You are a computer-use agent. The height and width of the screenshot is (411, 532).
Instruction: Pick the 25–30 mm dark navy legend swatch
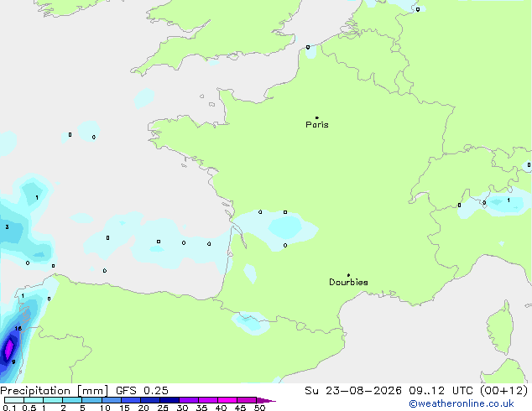(x=170, y=400)
